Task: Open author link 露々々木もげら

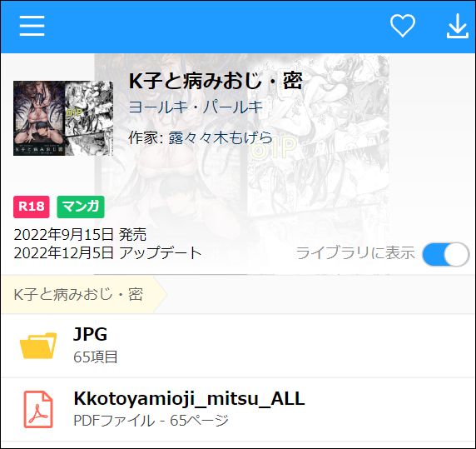Action: [221, 137]
